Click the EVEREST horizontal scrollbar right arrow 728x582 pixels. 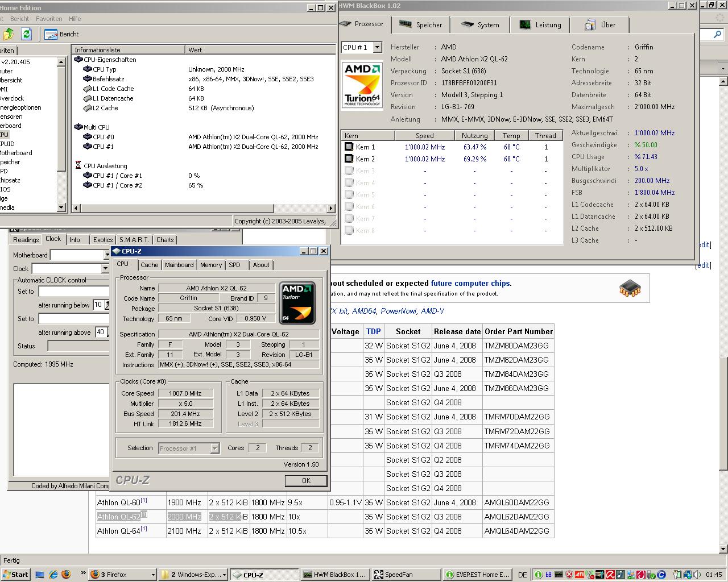pyautogui.click(x=331, y=209)
